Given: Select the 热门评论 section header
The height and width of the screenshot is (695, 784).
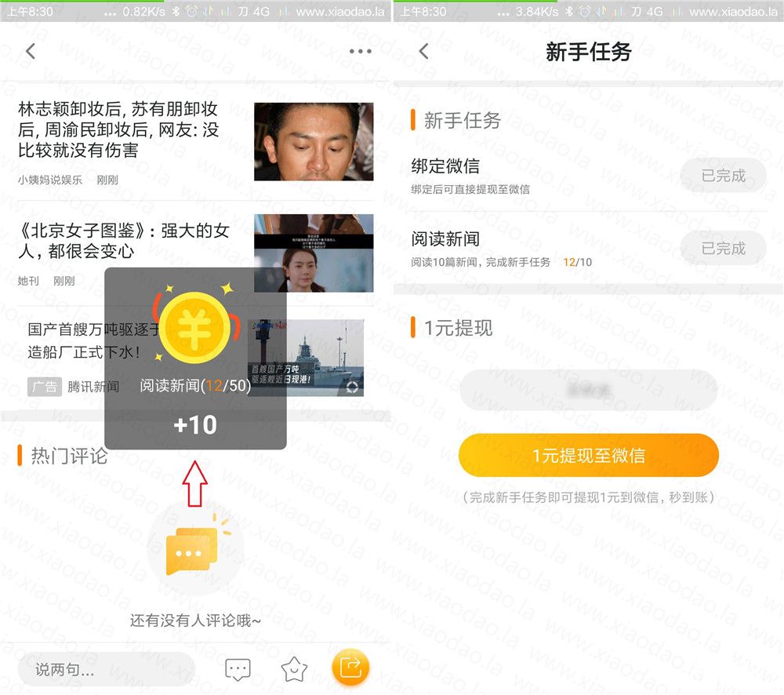Looking at the screenshot, I should [x=68, y=456].
